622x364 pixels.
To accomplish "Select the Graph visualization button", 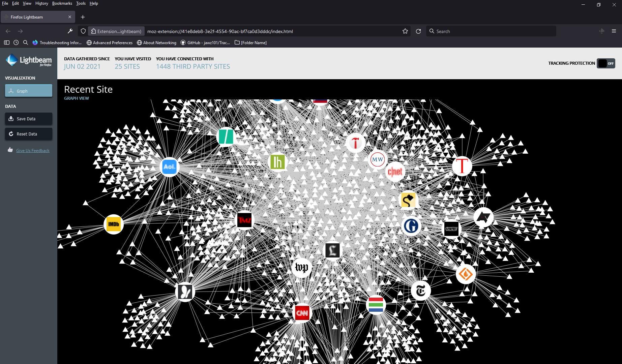I will (29, 91).
